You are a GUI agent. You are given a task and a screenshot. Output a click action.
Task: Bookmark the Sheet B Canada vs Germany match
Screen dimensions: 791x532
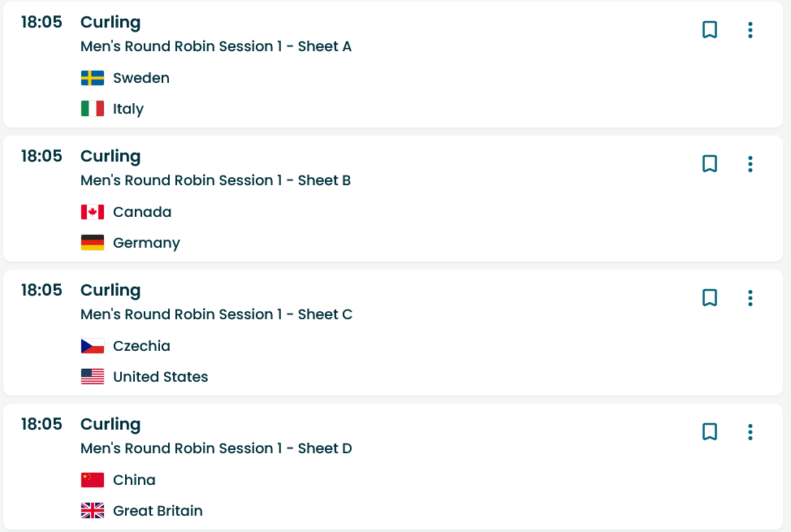pos(710,163)
